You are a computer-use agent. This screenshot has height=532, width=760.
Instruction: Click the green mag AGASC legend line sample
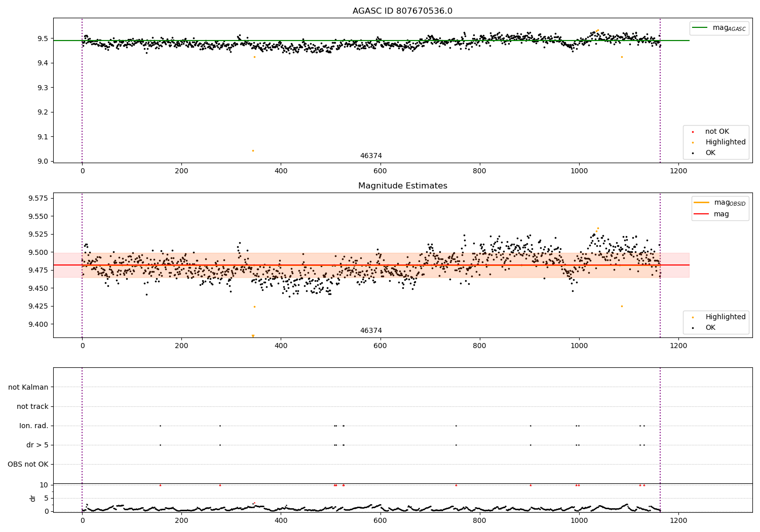click(700, 28)
